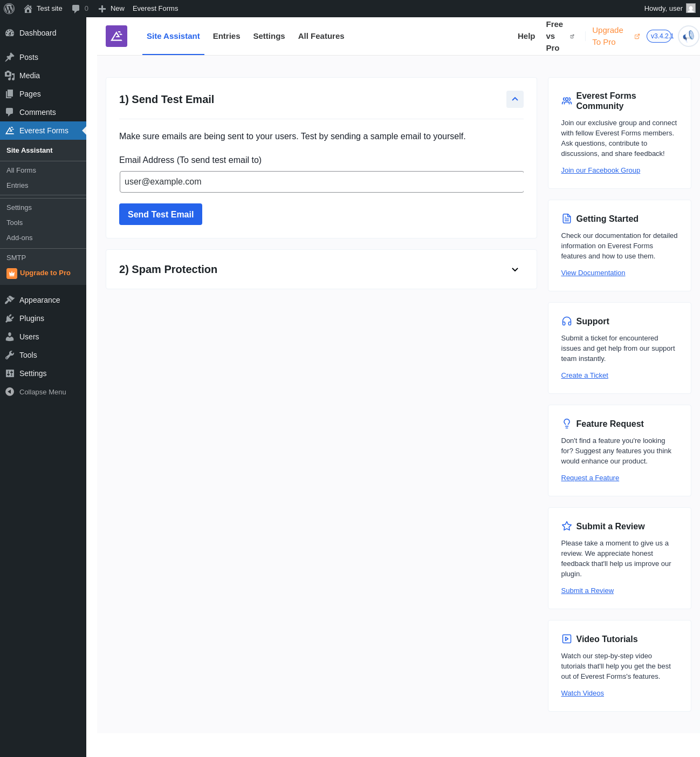The height and width of the screenshot is (757, 700).
Task: Open the Entries tab in header
Action: [x=227, y=36]
